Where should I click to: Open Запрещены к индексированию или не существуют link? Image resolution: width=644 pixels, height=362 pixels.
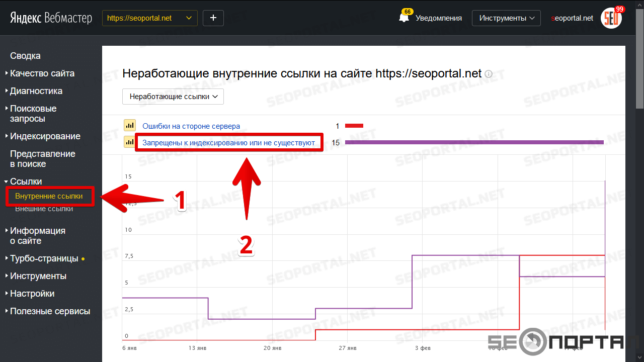[228, 143]
